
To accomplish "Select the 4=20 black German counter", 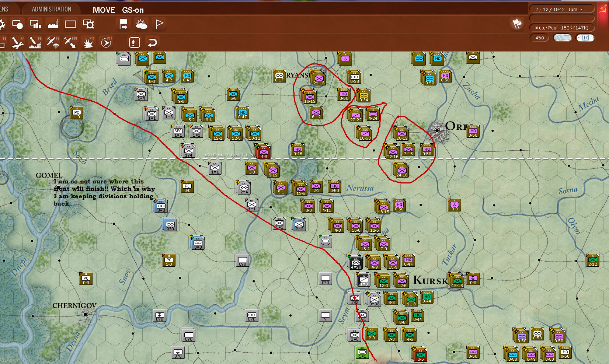I will pyautogui.click(x=355, y=262).
